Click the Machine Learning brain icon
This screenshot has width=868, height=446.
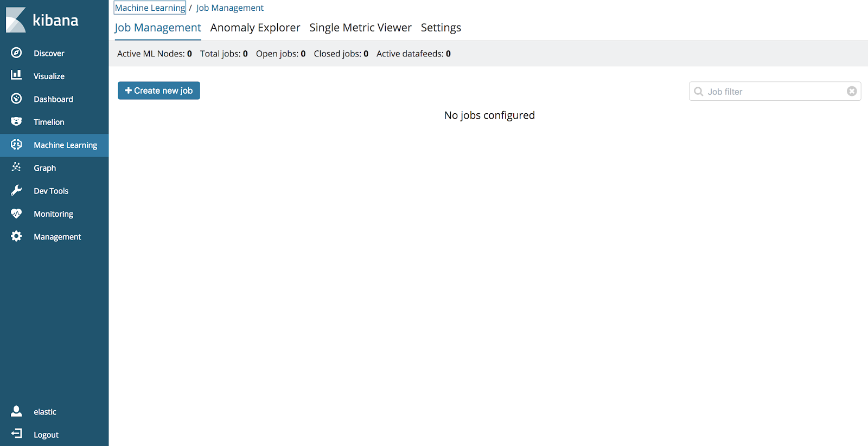coord(16,144)
